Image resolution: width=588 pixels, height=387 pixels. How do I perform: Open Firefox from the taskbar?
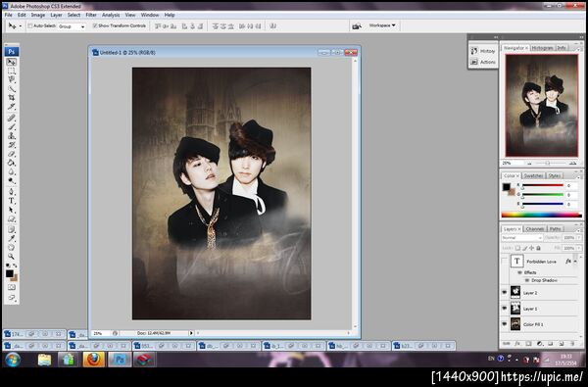click(94, 360)
